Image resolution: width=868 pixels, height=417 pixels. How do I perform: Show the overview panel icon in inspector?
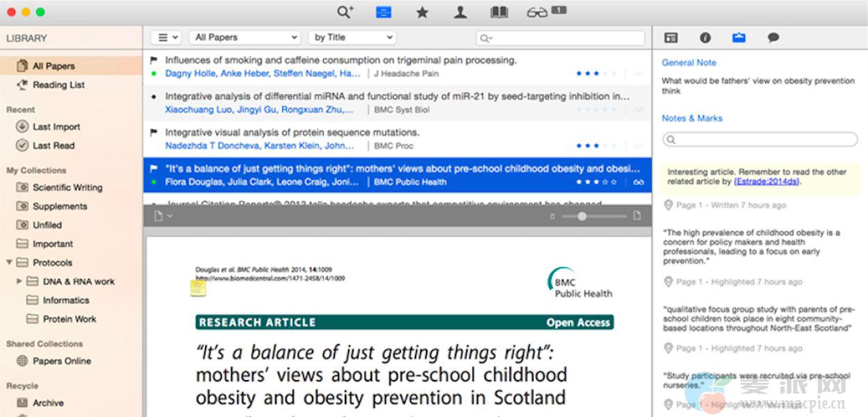click(x=671, y=38)
